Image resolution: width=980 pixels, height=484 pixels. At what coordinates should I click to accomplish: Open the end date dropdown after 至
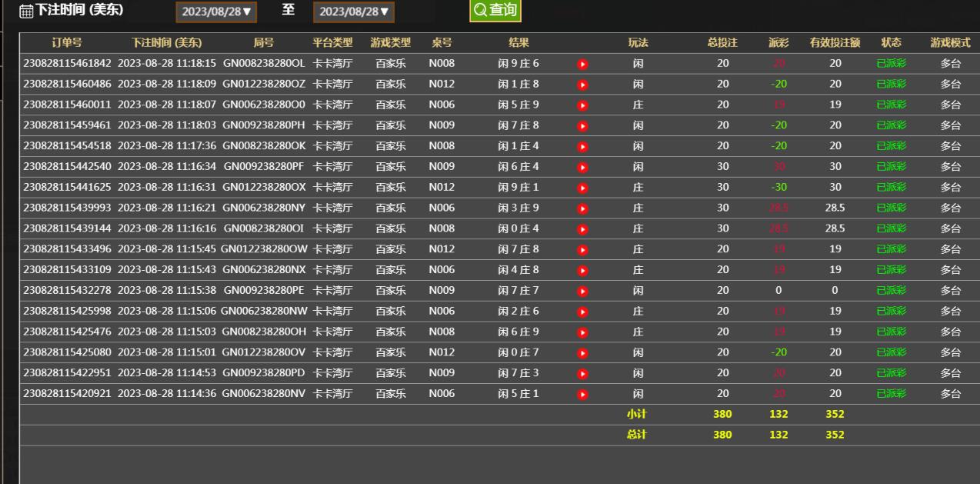pos(354,12)
